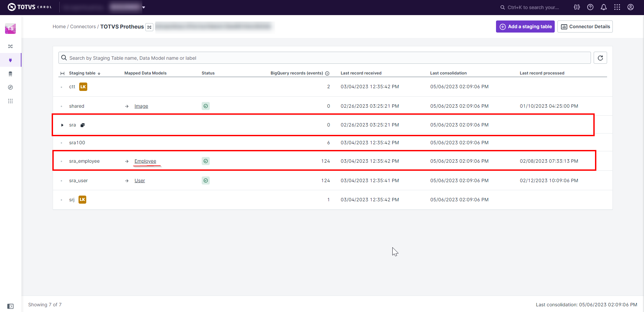Screen dimensions: 644x312
Task: Click the copy icon next to sra
Action: 83,125
